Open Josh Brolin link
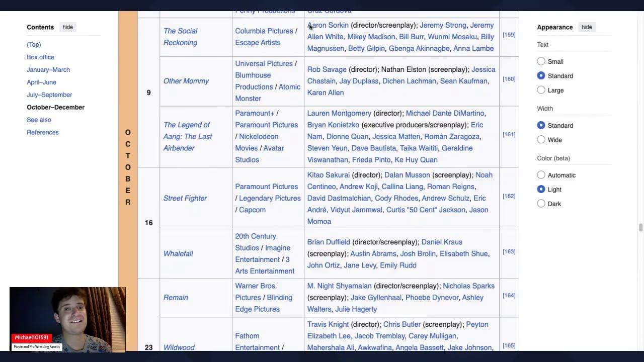The height and width of the screenshot is (362, 644). coord(418,253)
